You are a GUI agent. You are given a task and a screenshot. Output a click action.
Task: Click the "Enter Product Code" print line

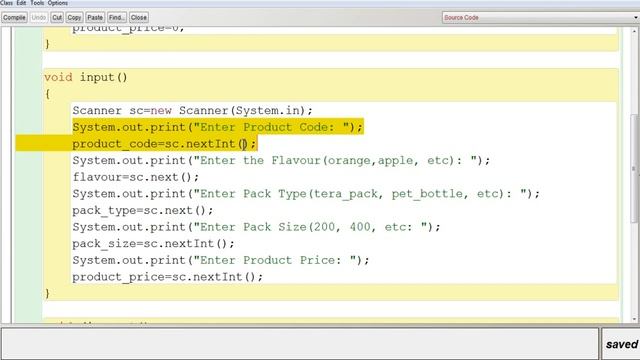(x=218, y=127)
